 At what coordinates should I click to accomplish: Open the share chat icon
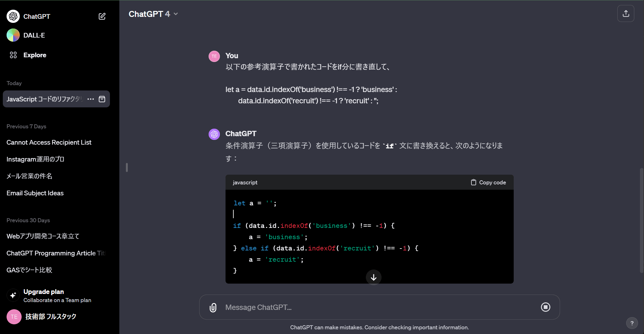coord(626,13)
